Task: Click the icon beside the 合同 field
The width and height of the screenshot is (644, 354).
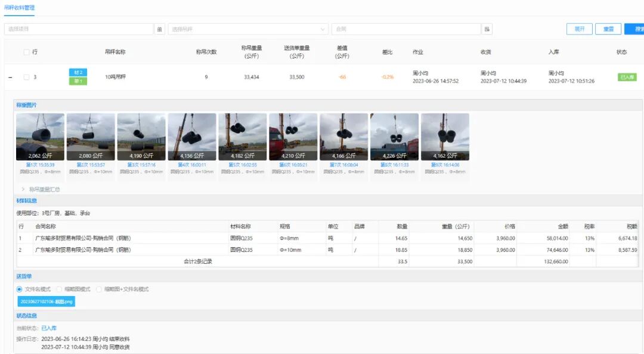Action: [487, 29]
